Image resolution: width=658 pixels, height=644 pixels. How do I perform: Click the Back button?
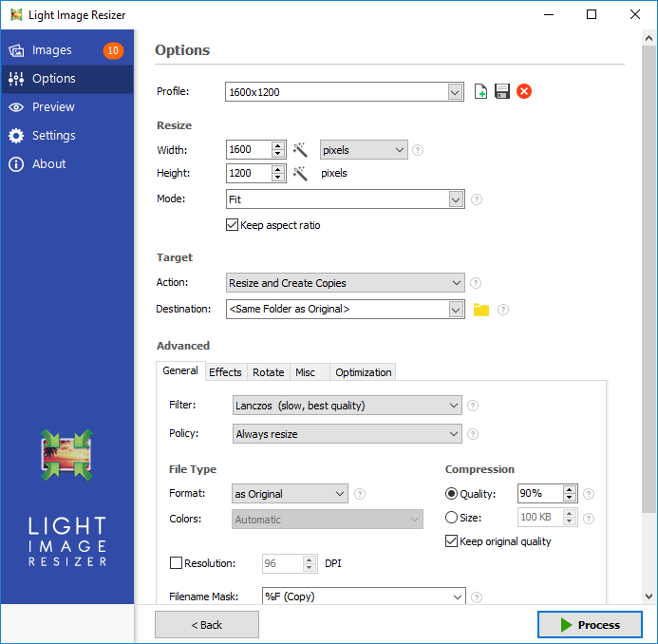(206, 625)
